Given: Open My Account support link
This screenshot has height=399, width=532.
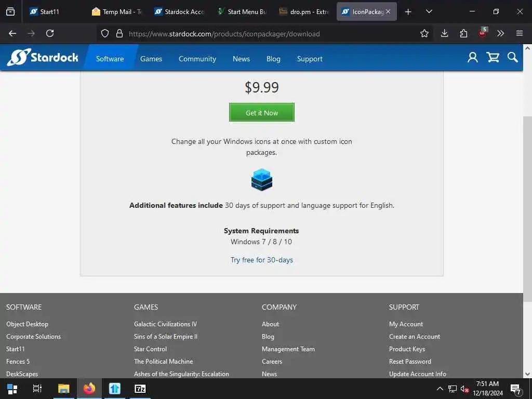Looking at the screenshot, I should tap(406, 324).
